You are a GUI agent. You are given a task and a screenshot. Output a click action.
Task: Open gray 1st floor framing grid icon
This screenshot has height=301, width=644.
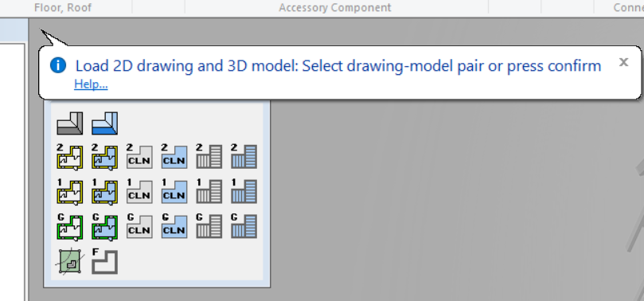coord(209,191)
